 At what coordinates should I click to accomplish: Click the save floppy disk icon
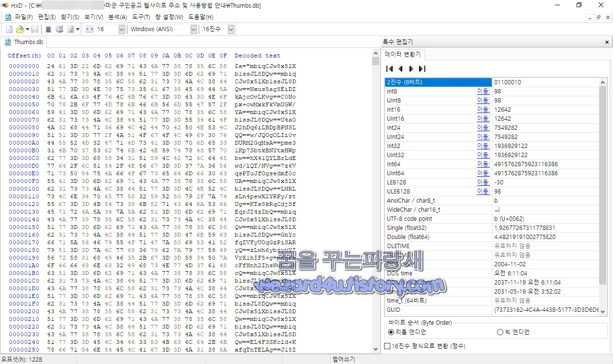point(35,29)
